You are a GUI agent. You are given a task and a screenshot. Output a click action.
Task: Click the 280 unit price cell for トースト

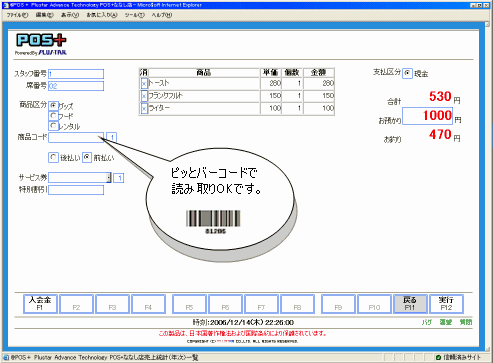coord(271,83)
